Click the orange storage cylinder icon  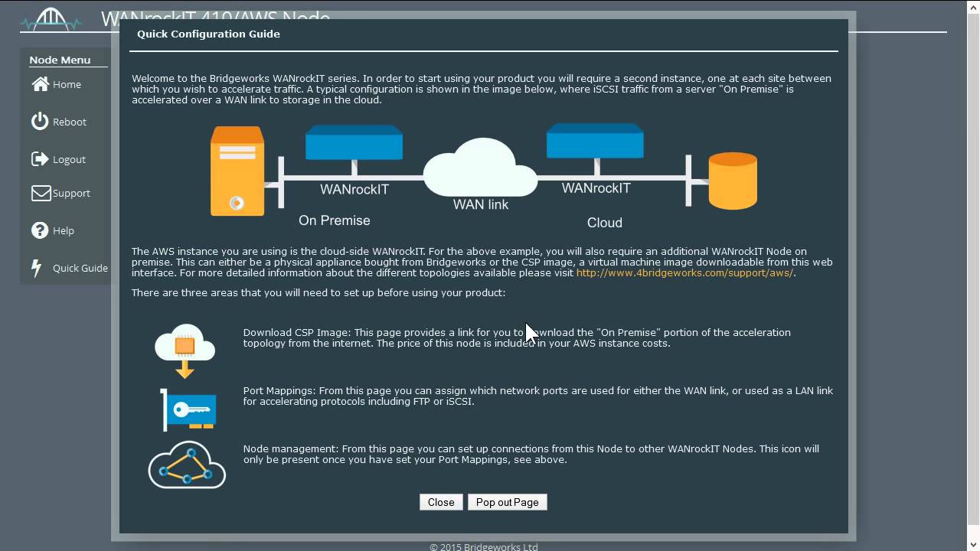[733, 181]
